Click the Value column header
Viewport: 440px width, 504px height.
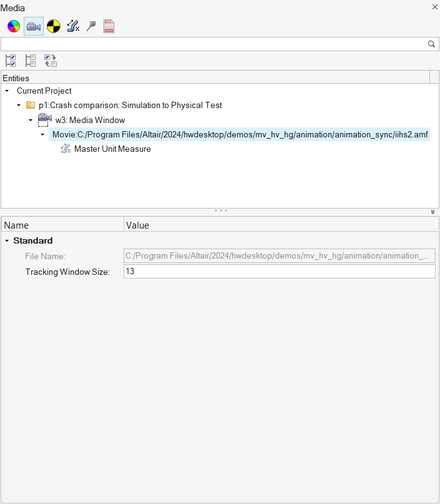coord(280,225)
